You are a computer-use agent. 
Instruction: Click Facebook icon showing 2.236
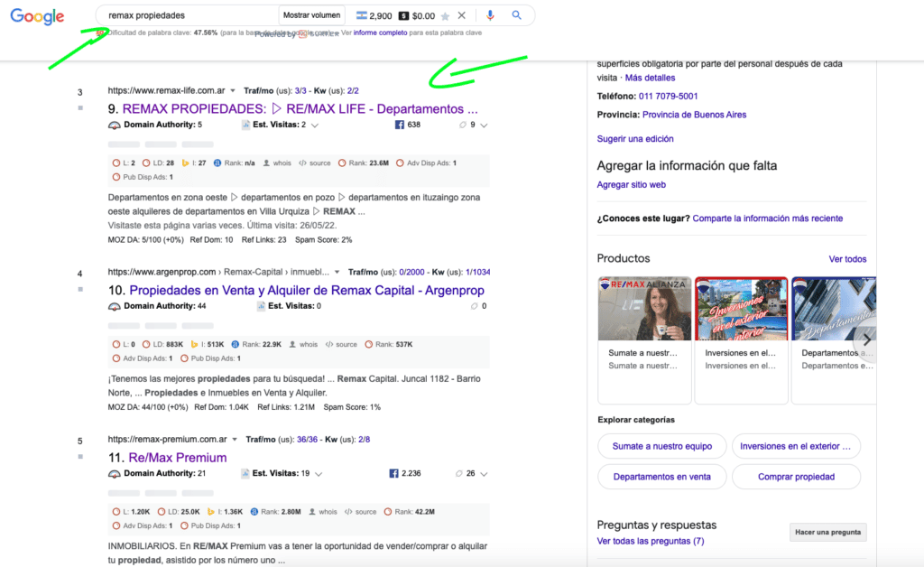coord(393,473)
